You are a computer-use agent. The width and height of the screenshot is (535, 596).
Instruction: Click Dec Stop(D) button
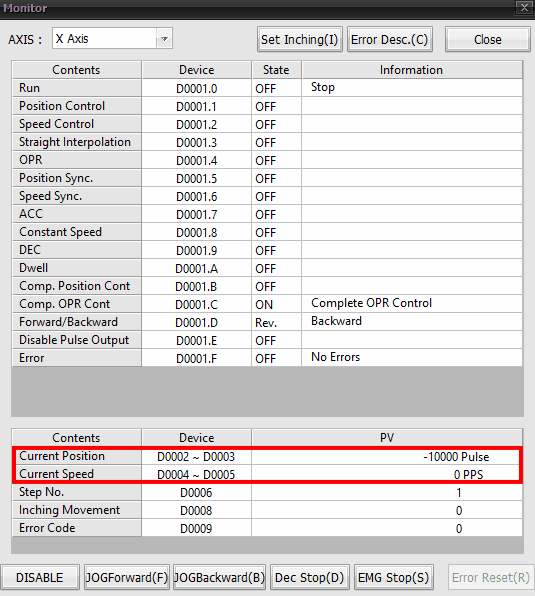point(309,577)
